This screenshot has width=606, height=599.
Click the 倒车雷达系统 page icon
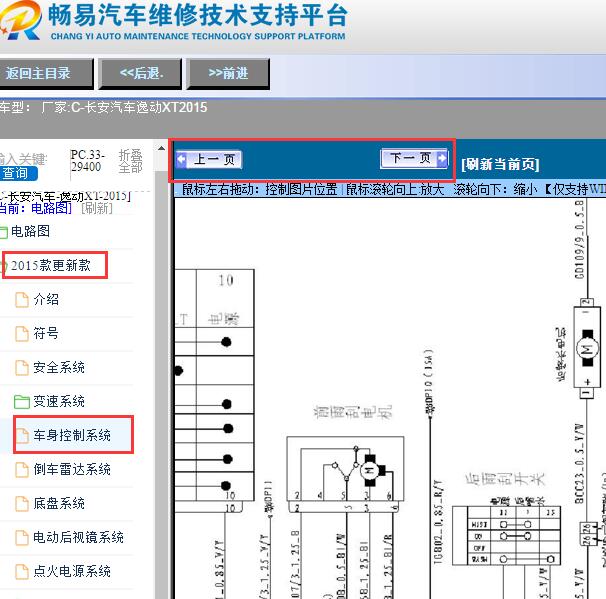click(22, 470)
